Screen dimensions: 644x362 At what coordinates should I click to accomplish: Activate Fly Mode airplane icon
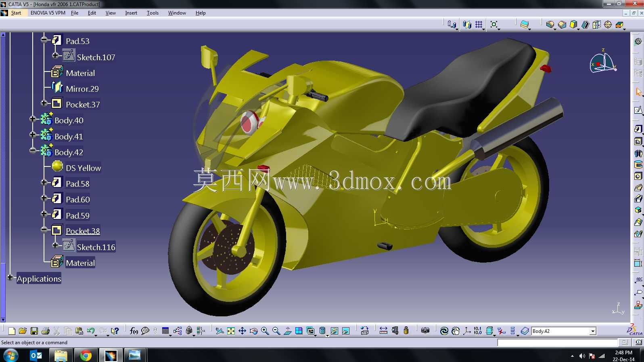click(220, 331)
